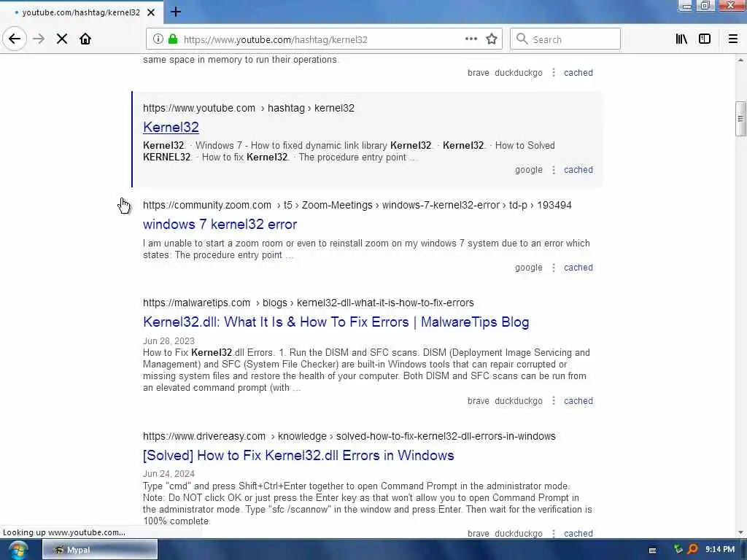Click https://www.drivereasy.com URL text

(x=204, y=436)
